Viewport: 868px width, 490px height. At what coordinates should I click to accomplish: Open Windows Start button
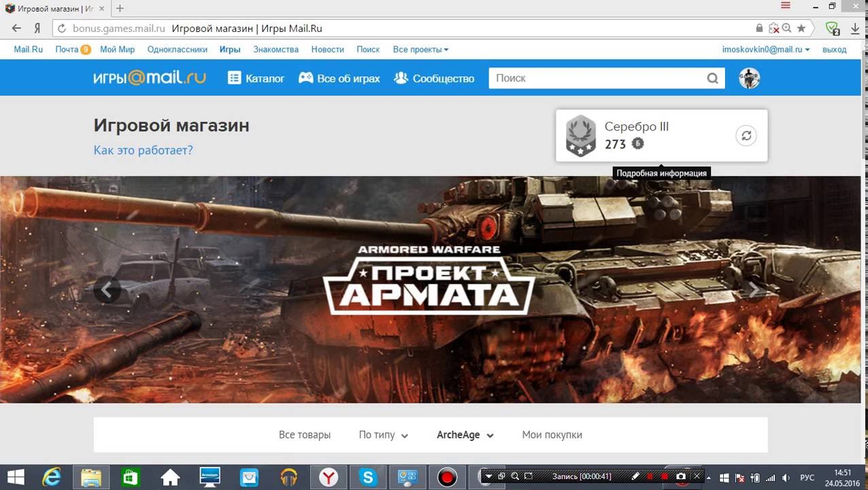point(16,477)
